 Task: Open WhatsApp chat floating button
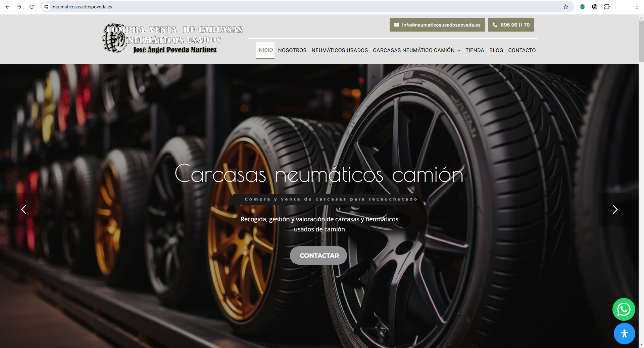[x=624, y=309]
